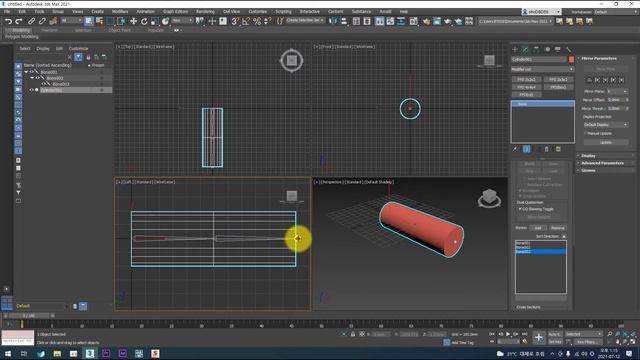Viewport: 640px width, 360px height.
Task: Click the Align tool icon
Action: 344,21
